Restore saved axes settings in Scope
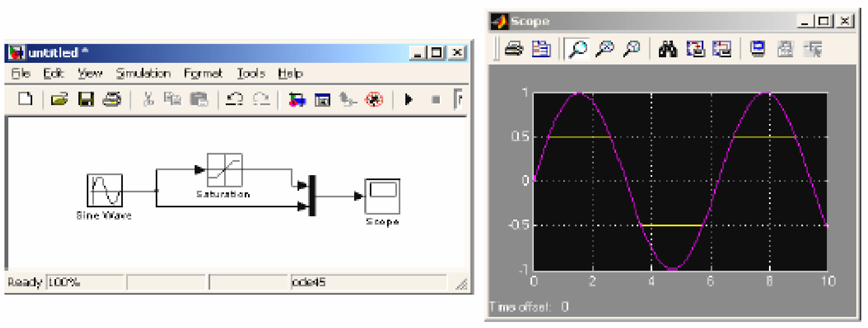Viewport: 868px width, 328px height. [722, 49]
